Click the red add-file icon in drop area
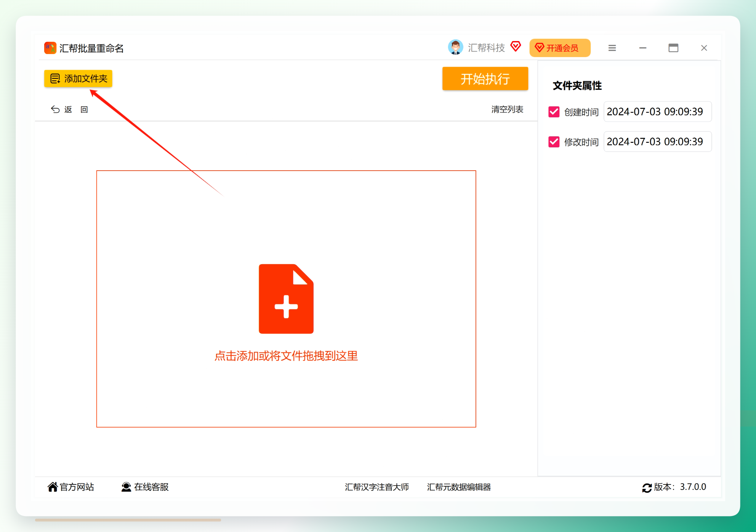Viewport: 756px width, 532px height. [286, 299]
